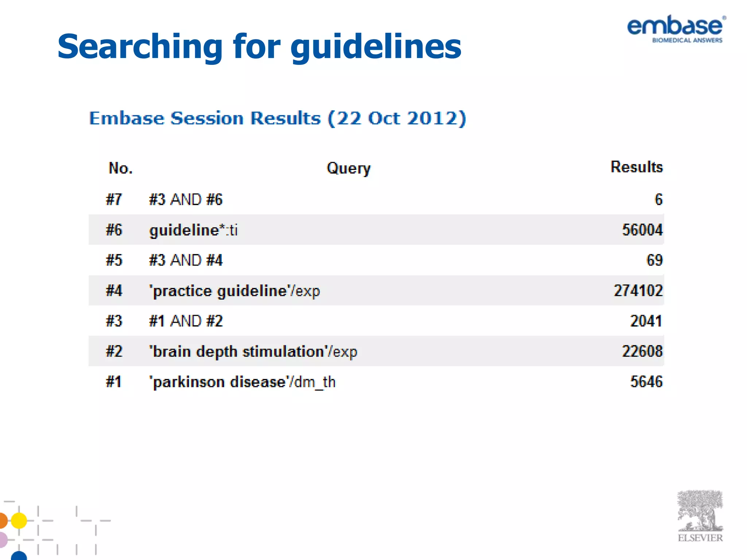Viewport: 747px width, 560px height.
Task: Click query '#1 AND #2'
Action: (186, 321)
